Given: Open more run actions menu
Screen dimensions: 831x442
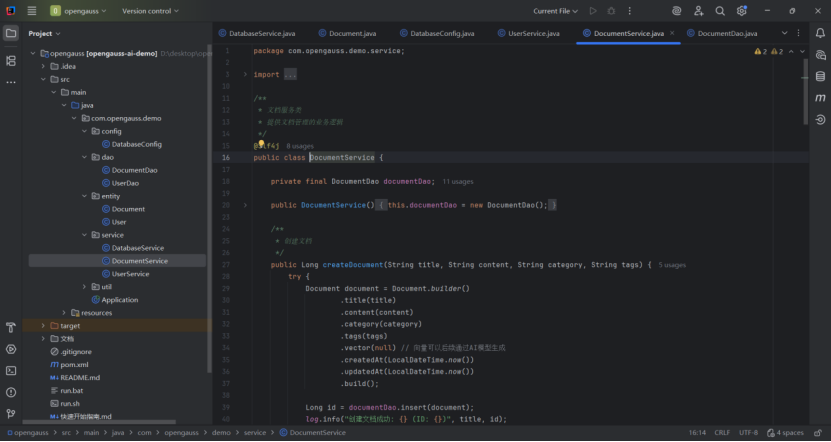Looking at the screenshot, I should [x=630, y=11].
